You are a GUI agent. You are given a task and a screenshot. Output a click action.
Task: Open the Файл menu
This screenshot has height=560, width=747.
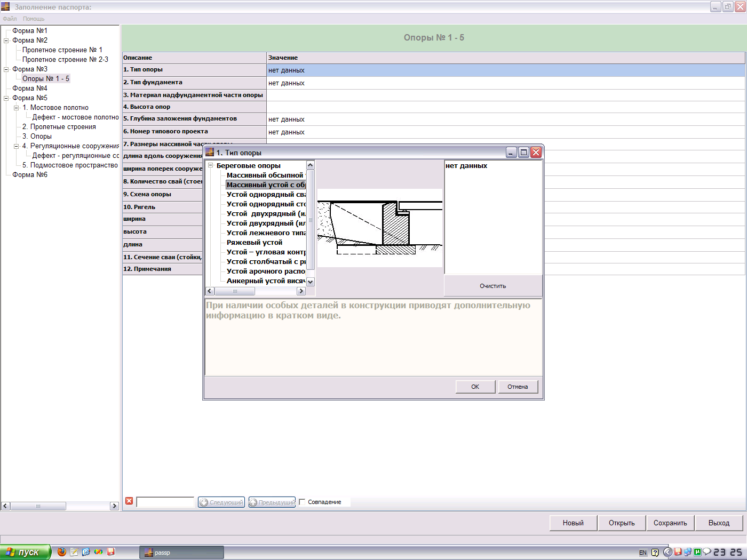[10, 19]
